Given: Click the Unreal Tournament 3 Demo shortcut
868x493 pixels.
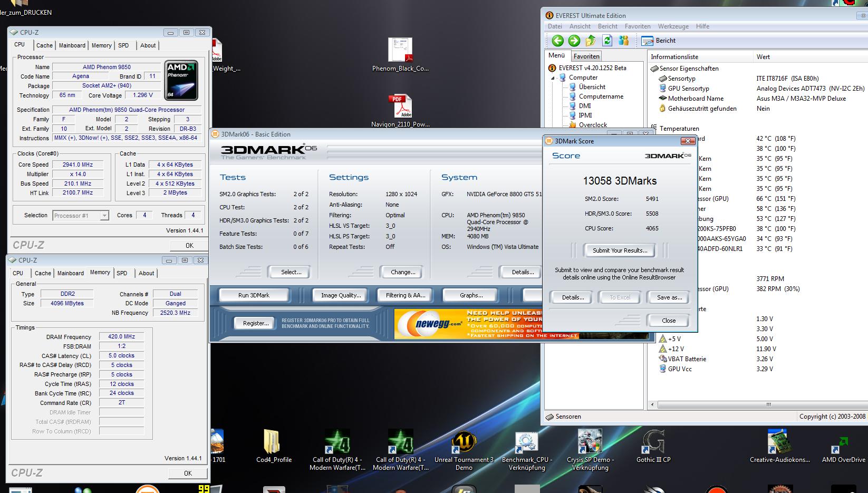Looking at the screenshot, I should [464, 450].
